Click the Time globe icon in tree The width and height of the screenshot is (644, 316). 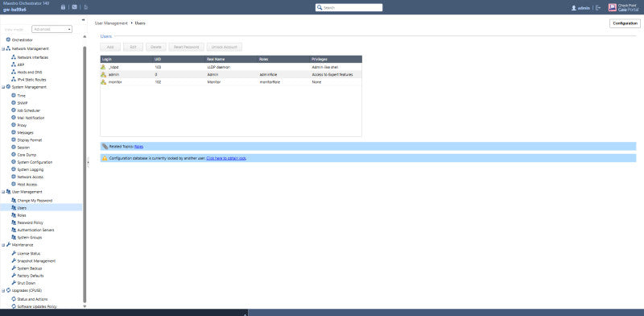click(14, 95)
